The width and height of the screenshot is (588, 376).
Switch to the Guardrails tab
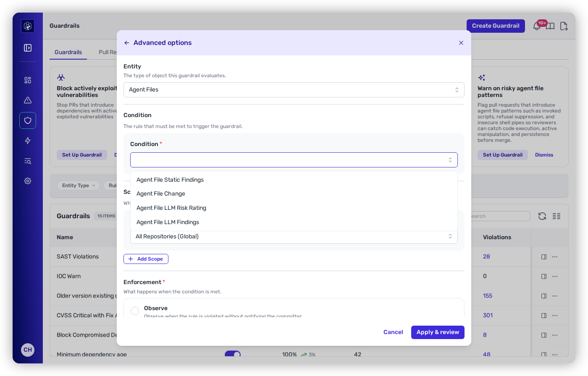pyautogui.click(x=68, y=52)
